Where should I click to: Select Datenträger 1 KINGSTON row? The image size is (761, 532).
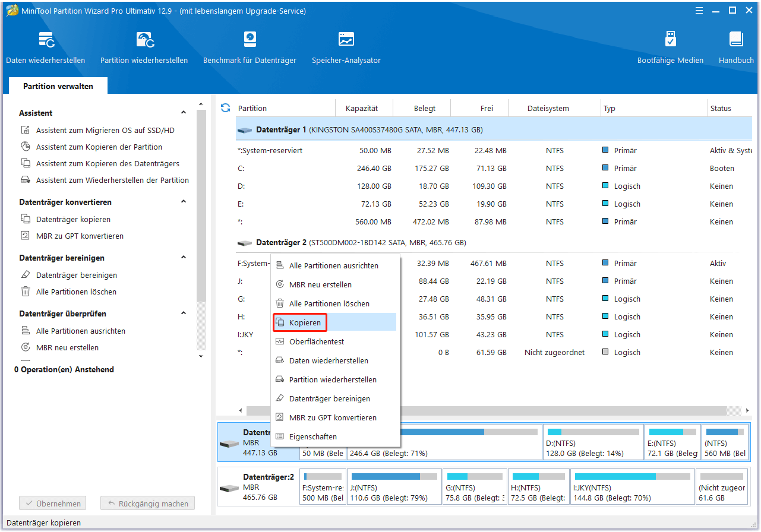[x=494, y=129]
